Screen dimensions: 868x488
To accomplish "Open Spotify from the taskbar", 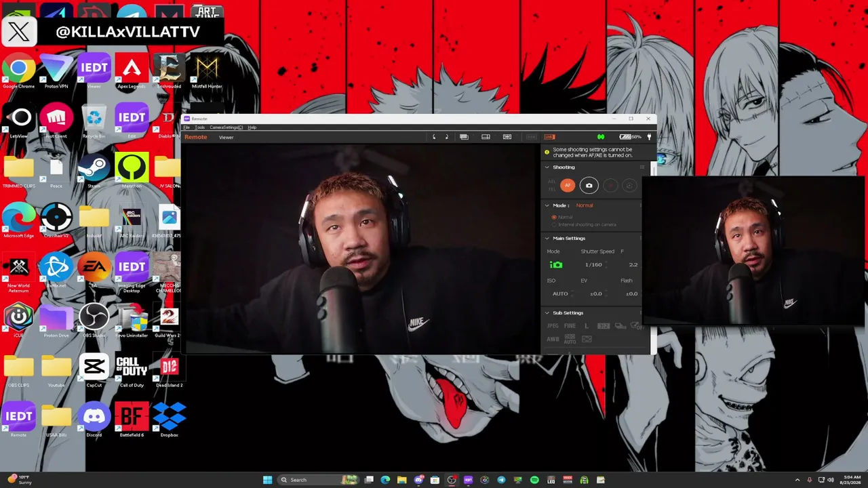I will click(534, 480).
